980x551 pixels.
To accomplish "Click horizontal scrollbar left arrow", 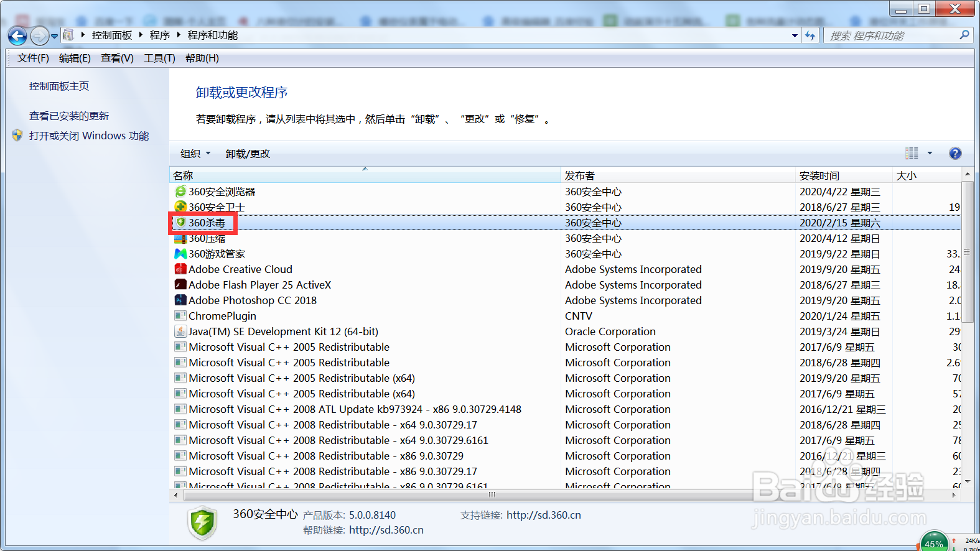I will click(x=176, y=494).
